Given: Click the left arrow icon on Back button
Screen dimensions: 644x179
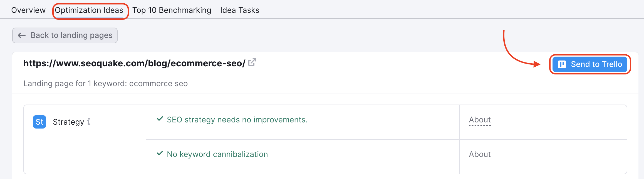Looking at the screenshot, I should click(x=22, y=35).
